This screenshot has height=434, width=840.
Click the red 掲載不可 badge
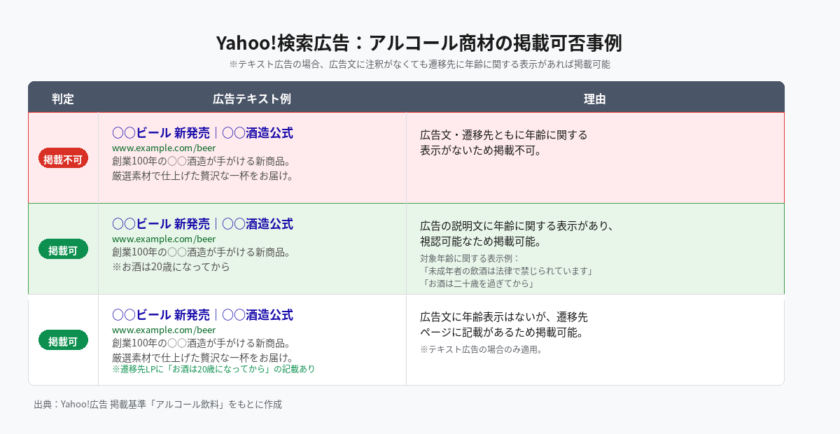point(63,159)
